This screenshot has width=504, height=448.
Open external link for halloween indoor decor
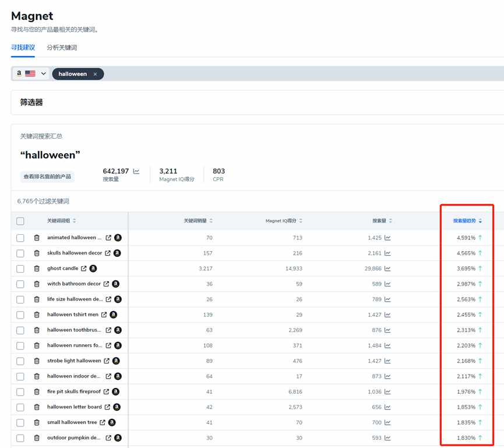(108, 376)
